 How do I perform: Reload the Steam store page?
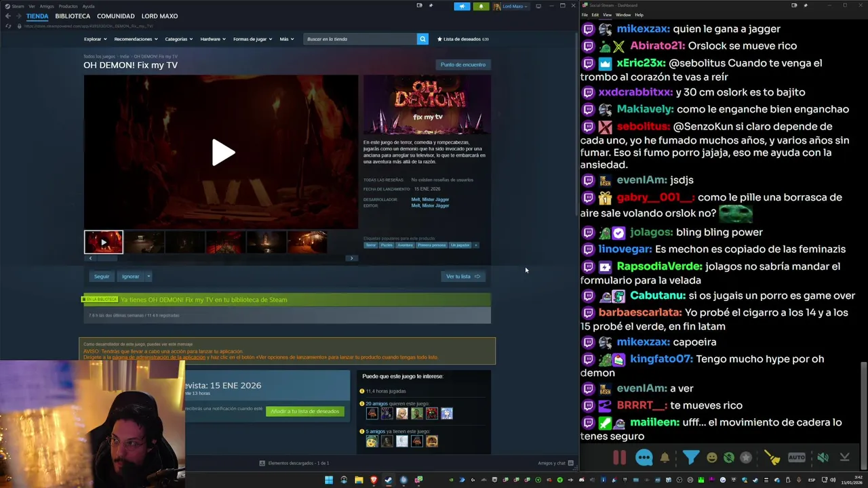[x=8, y=26]
